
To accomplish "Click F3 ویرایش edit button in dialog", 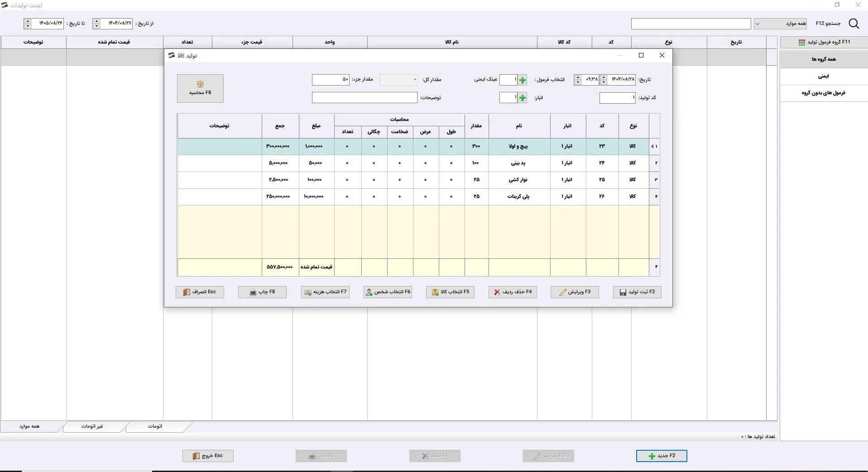I will pyautogui.click(x=575, y=292).
